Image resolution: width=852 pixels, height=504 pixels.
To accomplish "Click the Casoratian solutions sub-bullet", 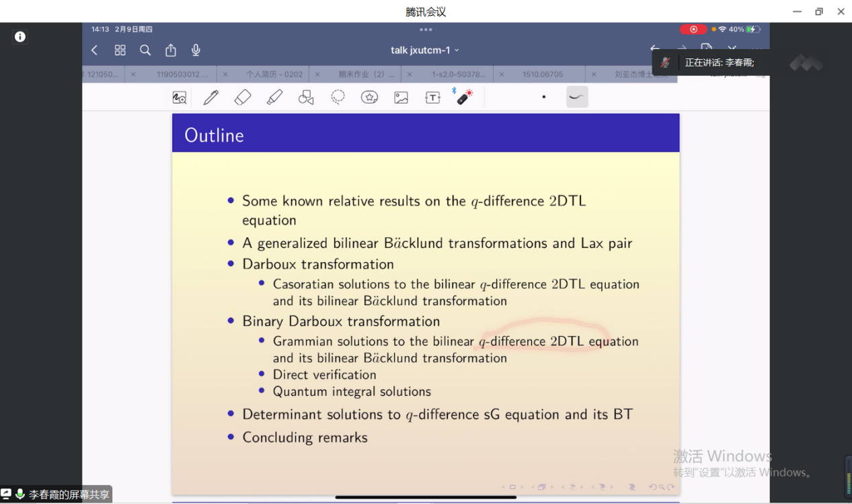I will (x=456, y=292).
